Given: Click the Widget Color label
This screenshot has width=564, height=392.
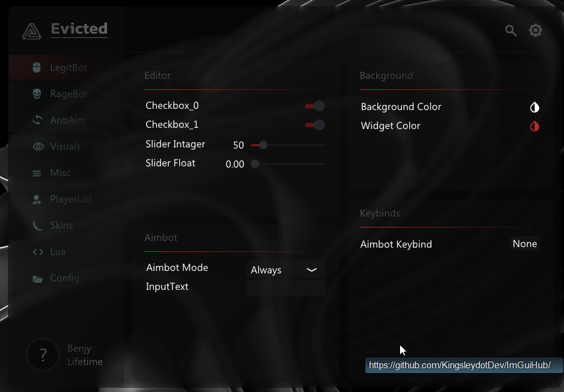Looking at the screenshot, I should tap(391, 126).
